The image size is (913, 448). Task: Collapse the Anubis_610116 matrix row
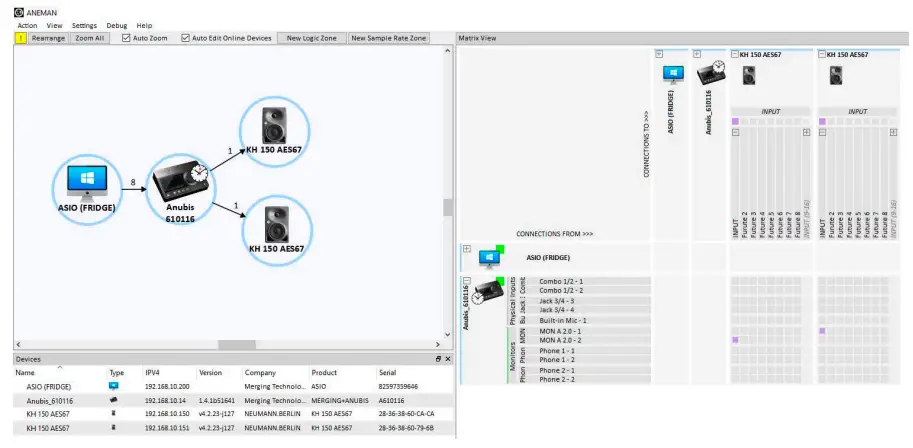point(466,280)
